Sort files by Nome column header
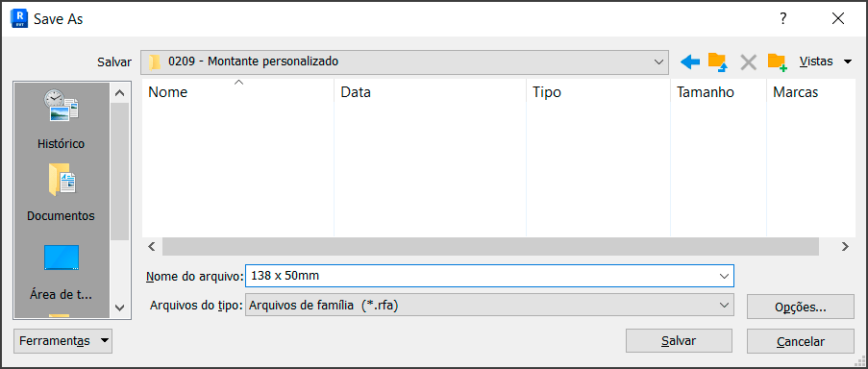Screen dimensions: 868x369 coord(238,92)
